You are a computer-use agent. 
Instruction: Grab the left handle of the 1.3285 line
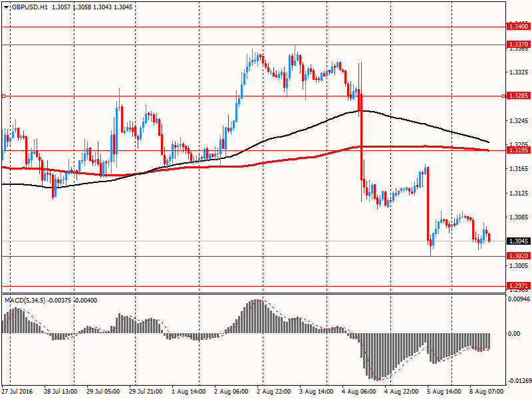[x=3, y=96]
